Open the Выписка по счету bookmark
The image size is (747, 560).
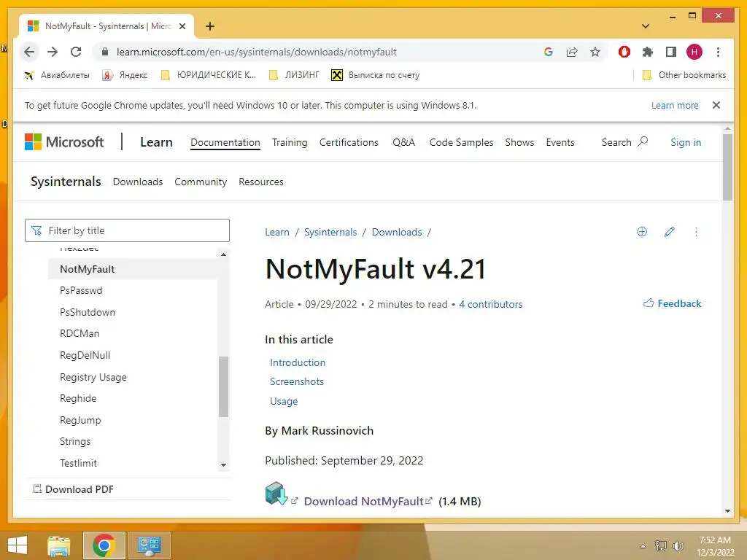376,75
